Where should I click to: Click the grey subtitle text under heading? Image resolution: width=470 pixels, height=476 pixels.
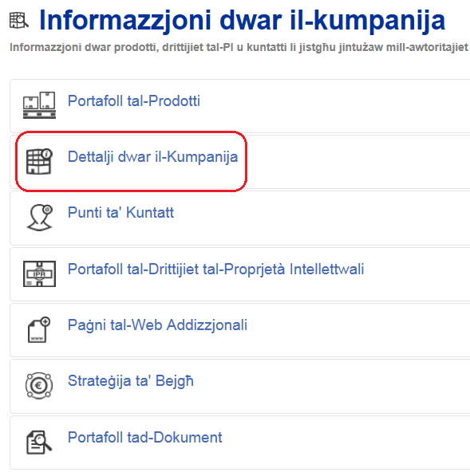[239, 48]
